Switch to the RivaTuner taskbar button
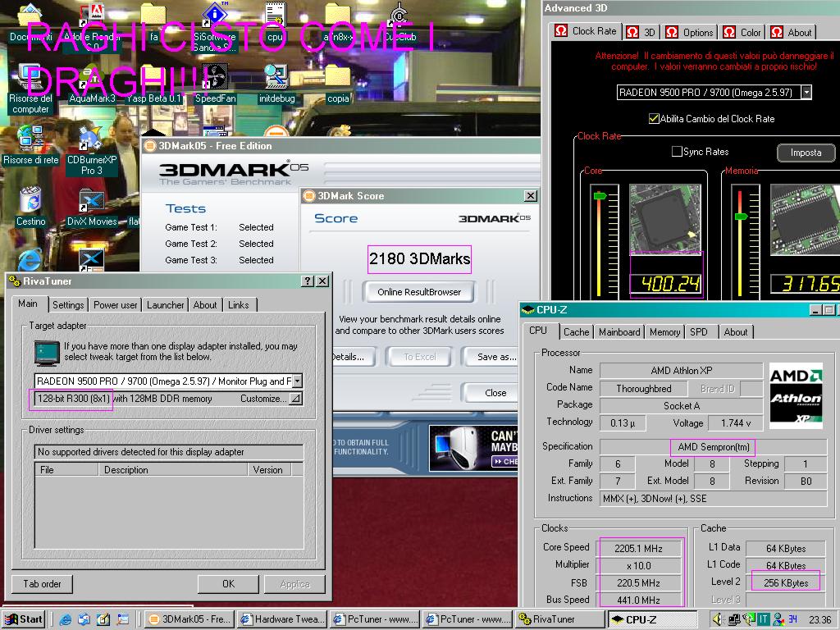Screen dimensions: 840x630 pyautogui.click(x=561, y=620)
